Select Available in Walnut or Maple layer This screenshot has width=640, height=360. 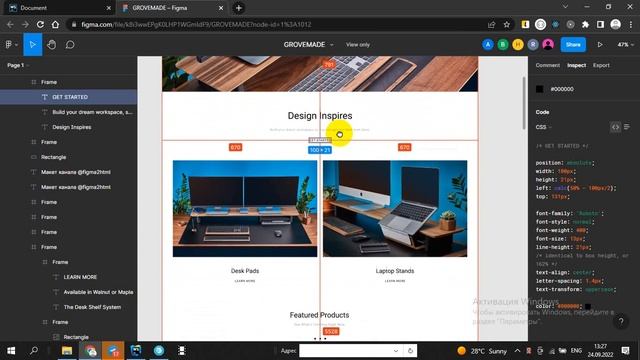pos(69,292)
